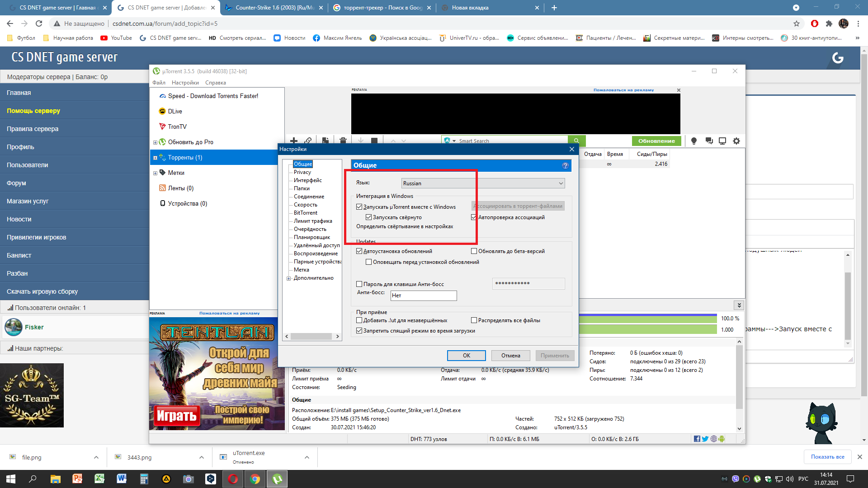Viewport: 868px width, 488px height.
Task: Toggle Запускать свёрнуто checkbox
Action: point(369,217)
